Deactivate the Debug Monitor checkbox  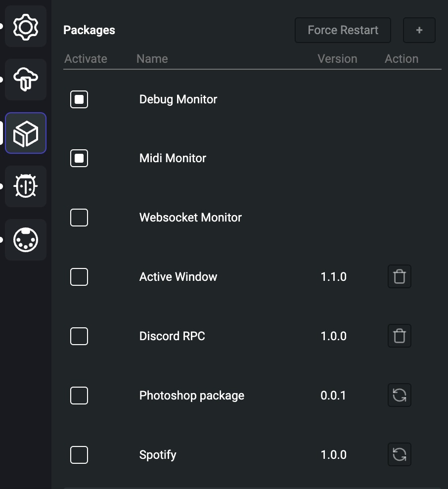[x=79, y=99]
